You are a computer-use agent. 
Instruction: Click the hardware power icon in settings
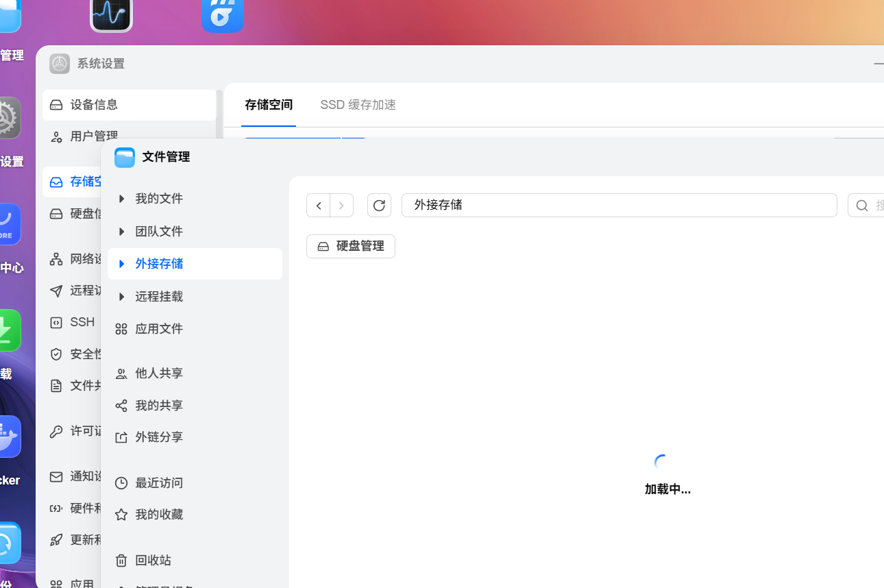(x=56, y=509)
